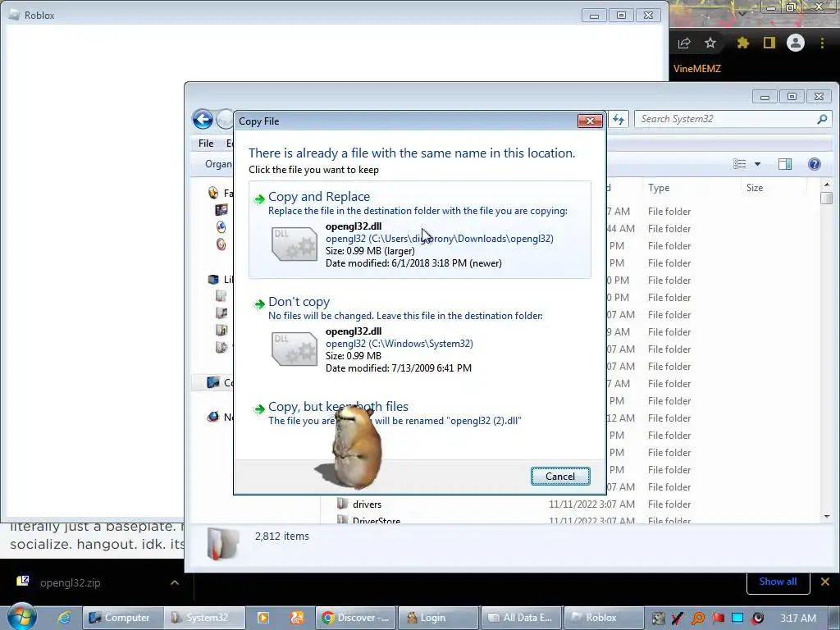Click the green arrow beside Copy and Replace

point(259,199)
